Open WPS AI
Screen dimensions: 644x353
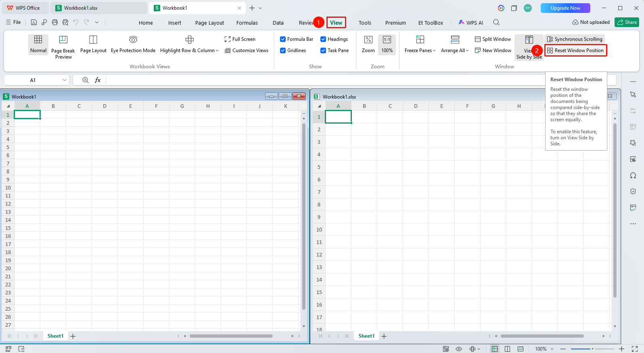tap(470, 23)
